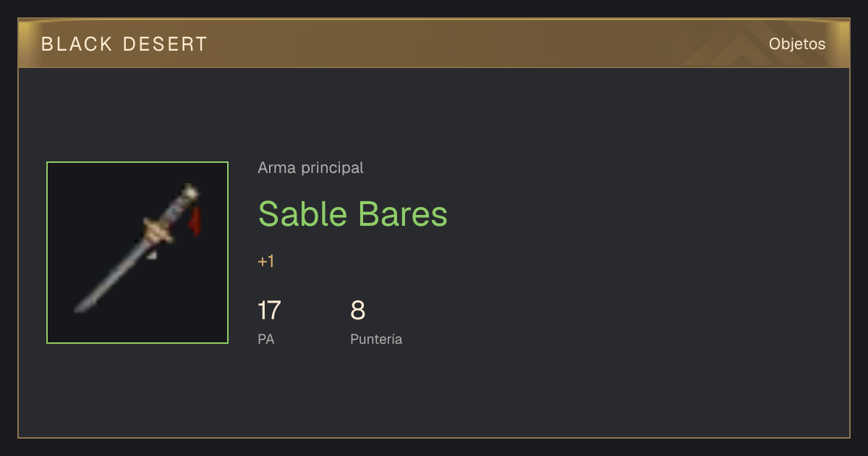The height and width of the screenshot is (456, 868).
Task: Click the gold border of the item card
Action: [x=434, y=437]
